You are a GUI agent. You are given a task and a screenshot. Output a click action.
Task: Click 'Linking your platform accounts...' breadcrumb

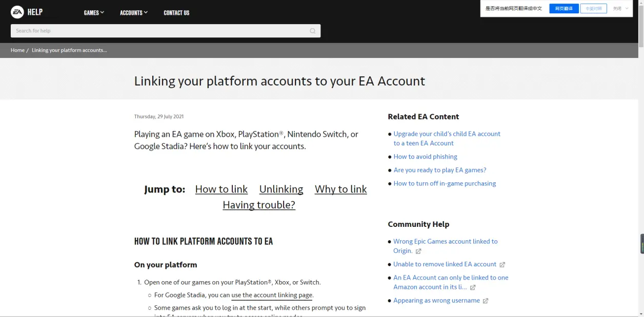[69, 50]
